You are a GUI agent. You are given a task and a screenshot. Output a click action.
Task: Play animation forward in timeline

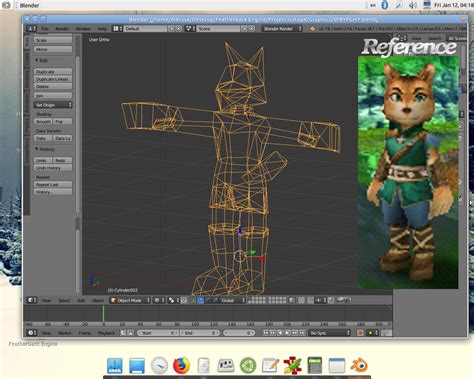point(287,333)
